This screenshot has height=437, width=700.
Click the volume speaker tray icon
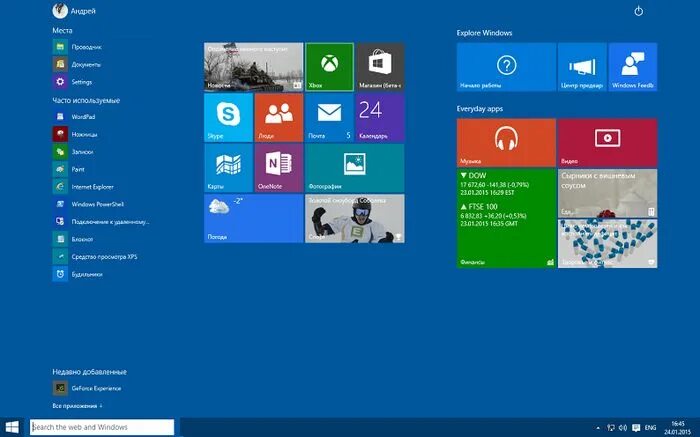(x=623, y=428)
